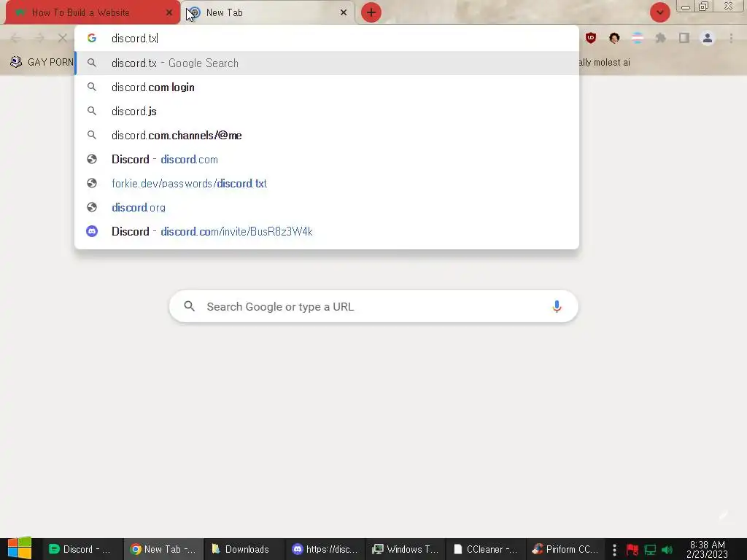Screen dimensions: 747x560
Task: Click the network monitor tray icon
Action: (x=650, y=550)
